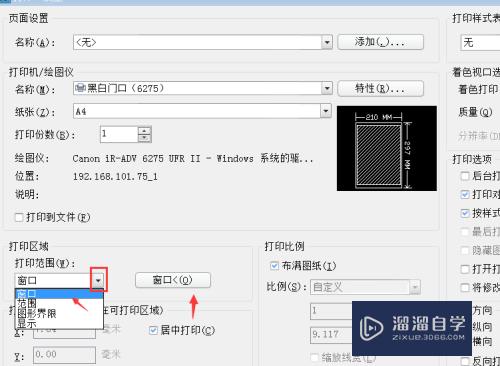
Task: Select 范围 in the print range list
Action: pos(59,303)
